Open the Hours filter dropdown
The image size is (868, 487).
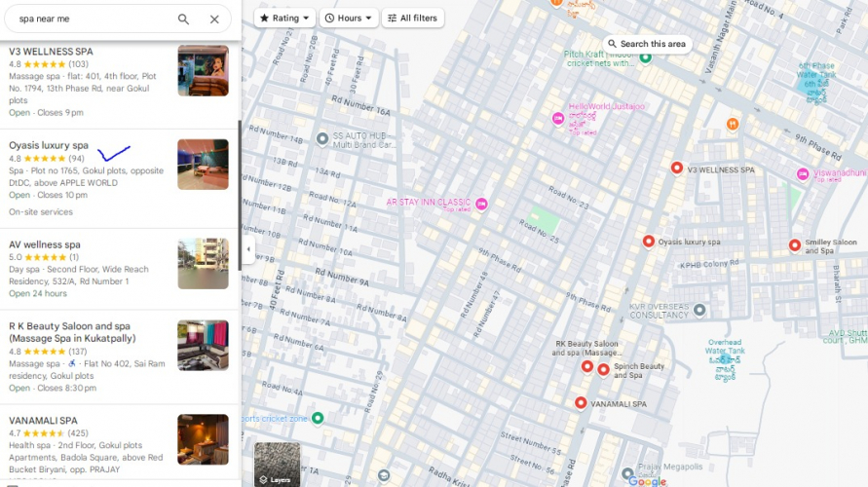point(349,18)
